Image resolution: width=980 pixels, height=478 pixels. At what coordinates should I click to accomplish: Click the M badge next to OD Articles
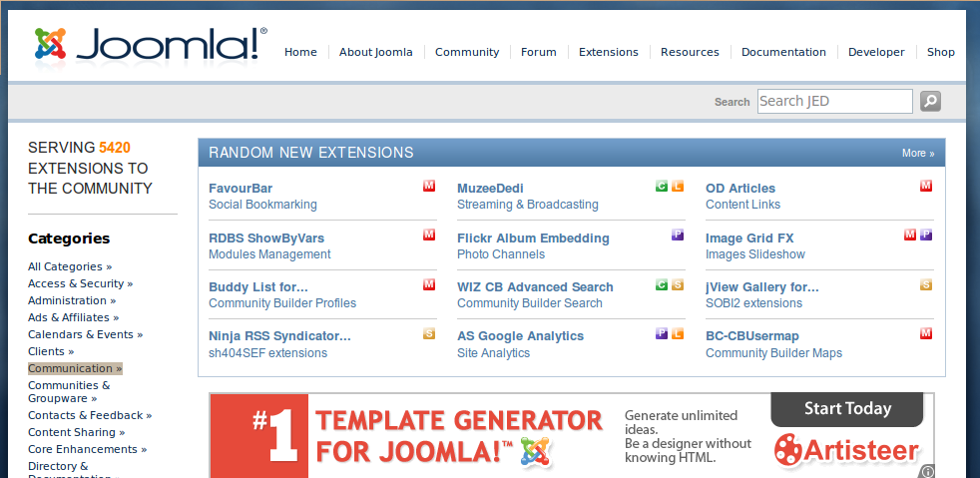tap(926, 186)
